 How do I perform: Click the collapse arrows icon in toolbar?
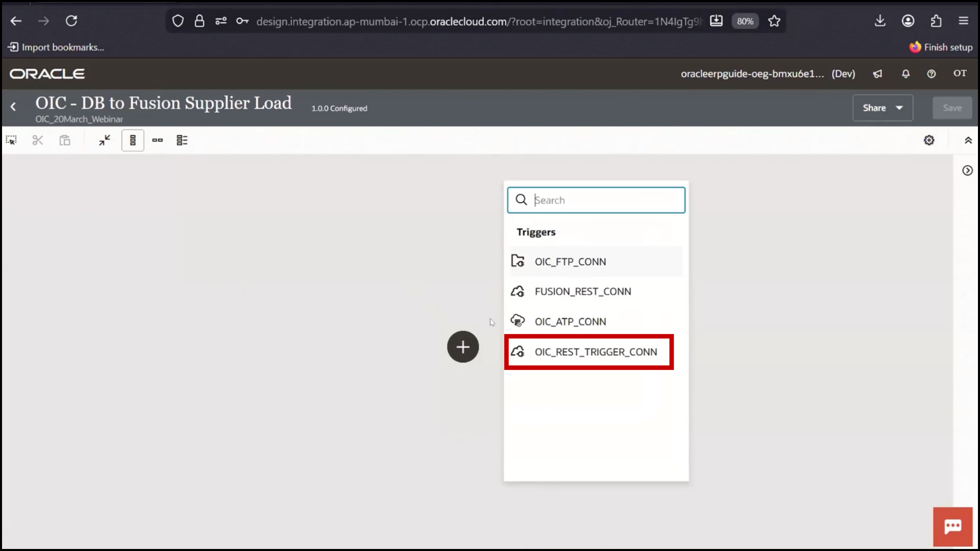pos(105,140)
